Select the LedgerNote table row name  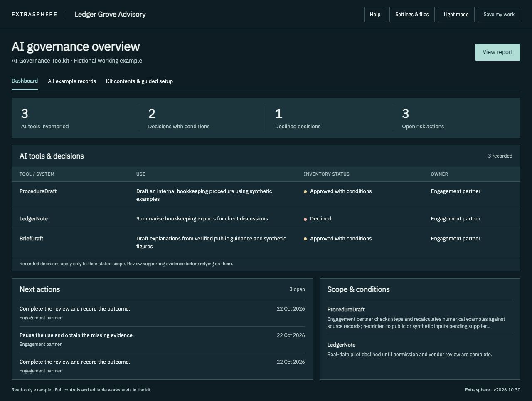pos(34,219)
